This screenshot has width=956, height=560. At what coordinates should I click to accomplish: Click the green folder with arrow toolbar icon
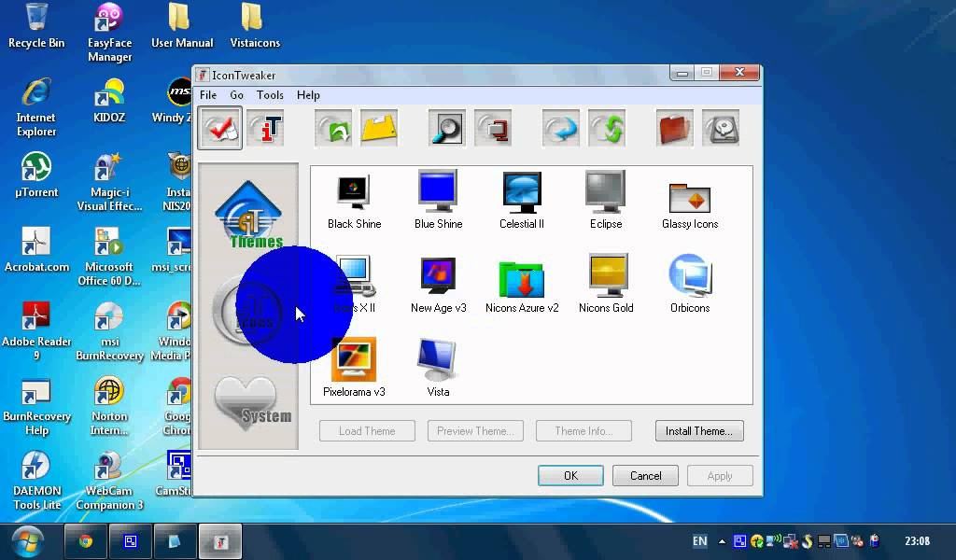tap(333, 128)
